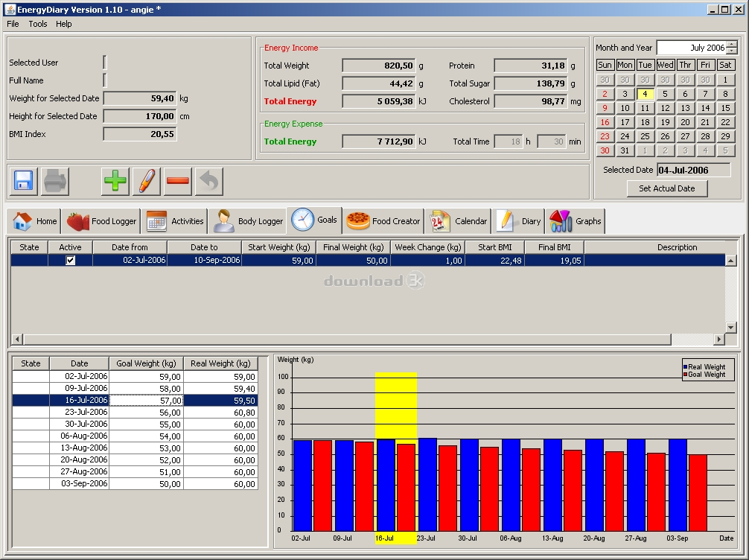Click the undo arrow icon
This screenshot has width=749, height=560.
coord(209,180)
